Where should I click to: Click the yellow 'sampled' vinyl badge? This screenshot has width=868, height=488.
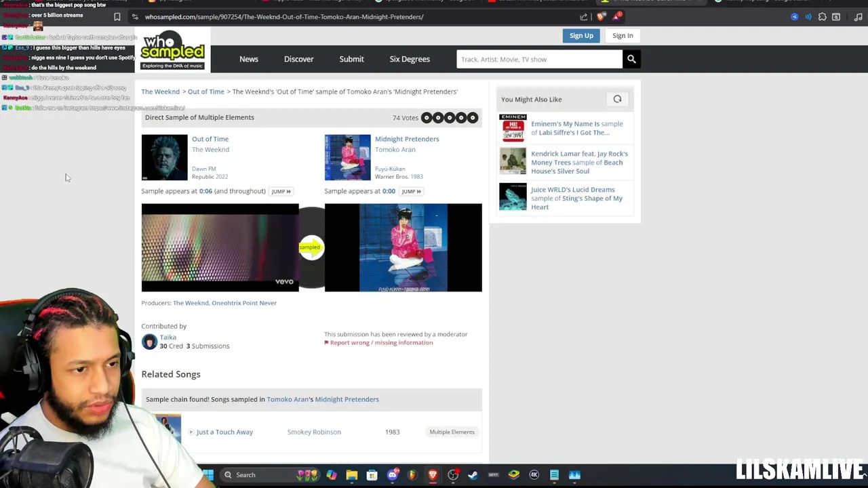(x=311, y=247)
